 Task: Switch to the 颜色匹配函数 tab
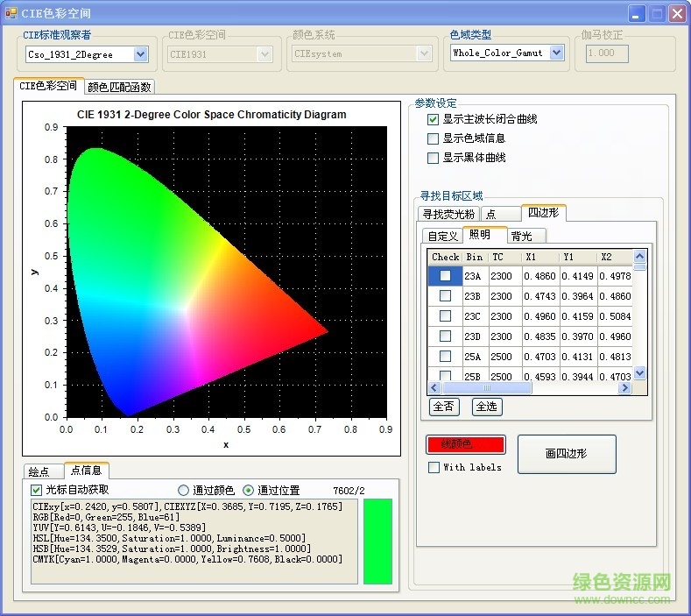tap(120, 87)
